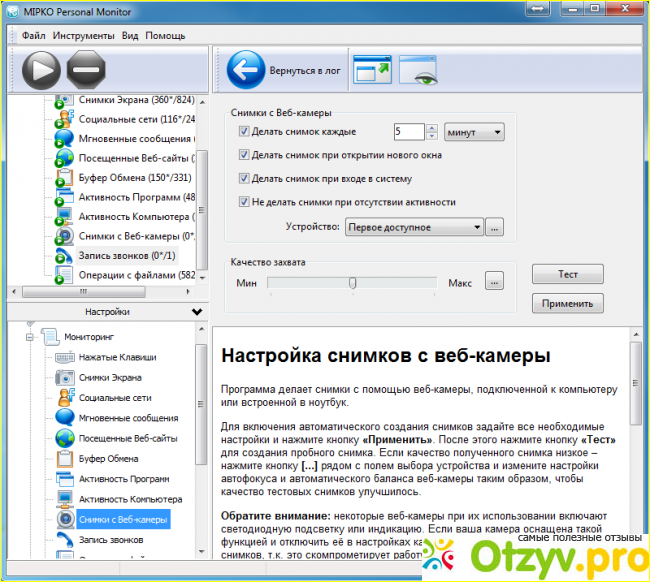Click the Социальные сети settings icon
The image size is (650, 582).
pyautogui.click(x=65, y=398)
